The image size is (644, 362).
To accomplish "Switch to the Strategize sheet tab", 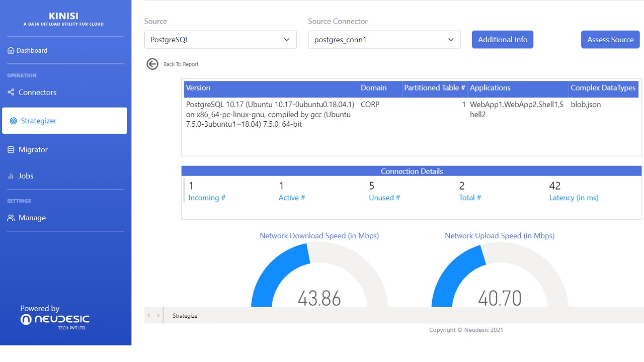I will click(185, 316).
